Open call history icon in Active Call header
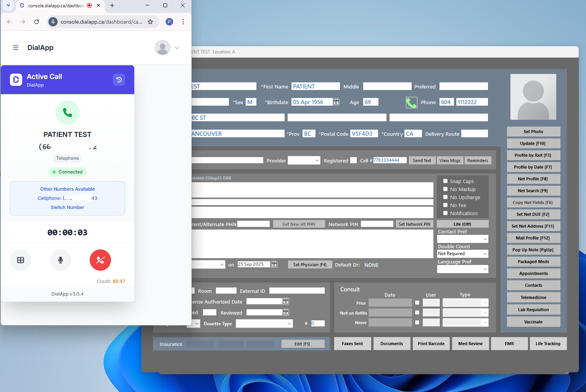The image size is (586, 392). 119,80
